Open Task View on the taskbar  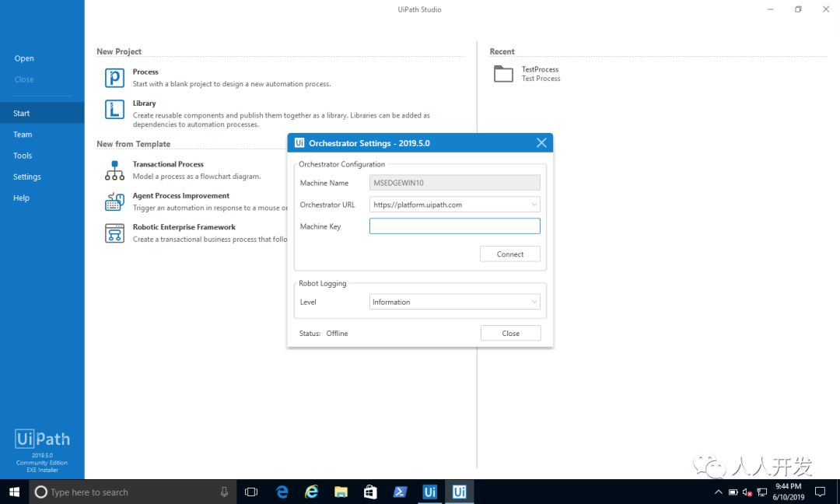250,492
